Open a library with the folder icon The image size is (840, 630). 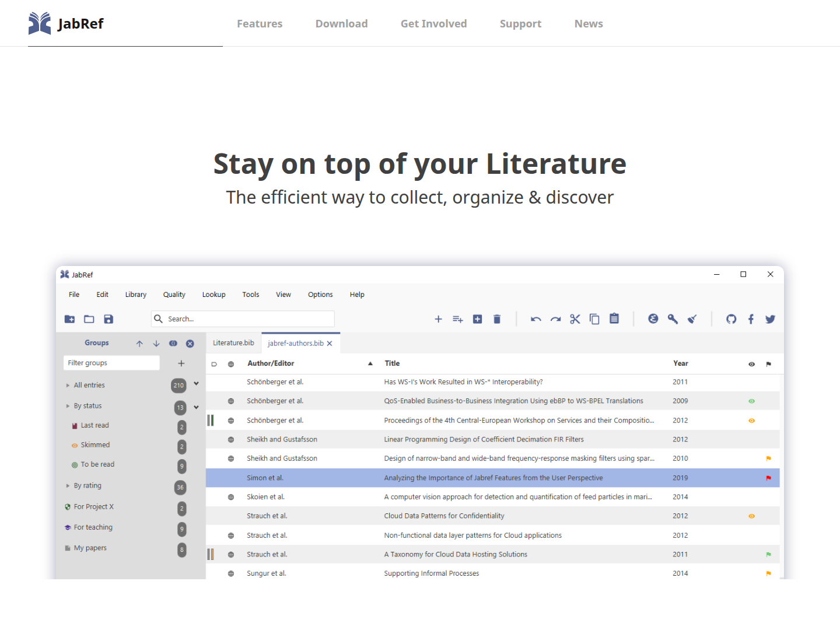pos(89,319)
